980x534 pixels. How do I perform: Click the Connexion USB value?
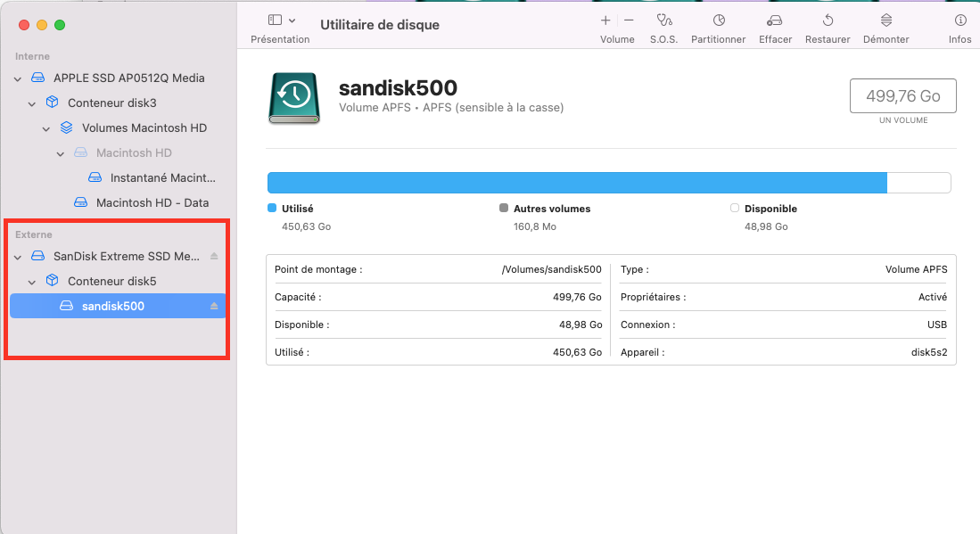point(937,325)
